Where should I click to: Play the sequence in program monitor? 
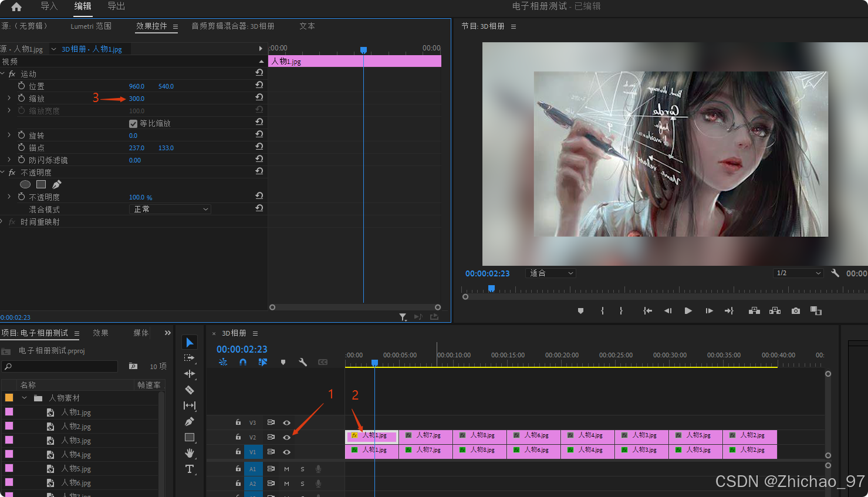(688, 310)
